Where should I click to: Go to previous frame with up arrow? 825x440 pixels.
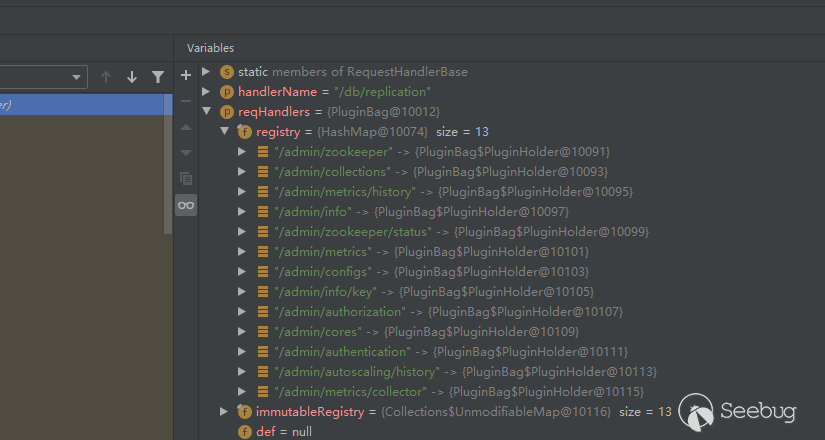tap(106, 77)
